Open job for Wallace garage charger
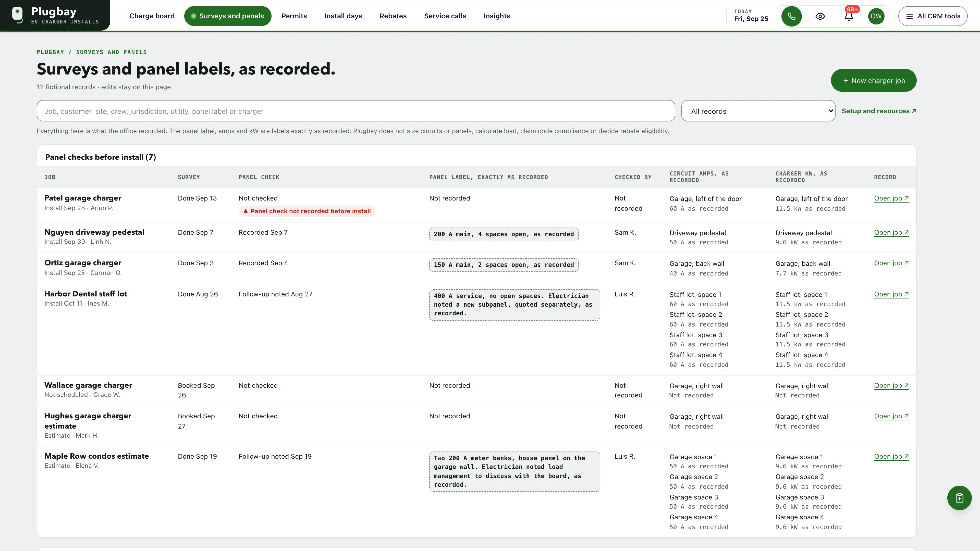This screenshot has width=980, height=551. pyautogui.click(x=891, y=386)
